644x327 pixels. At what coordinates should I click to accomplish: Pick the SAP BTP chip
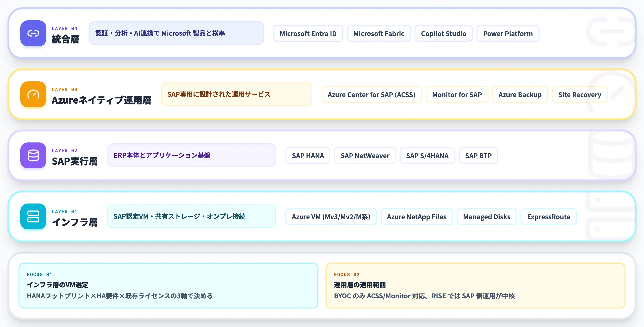pos(479,155)
